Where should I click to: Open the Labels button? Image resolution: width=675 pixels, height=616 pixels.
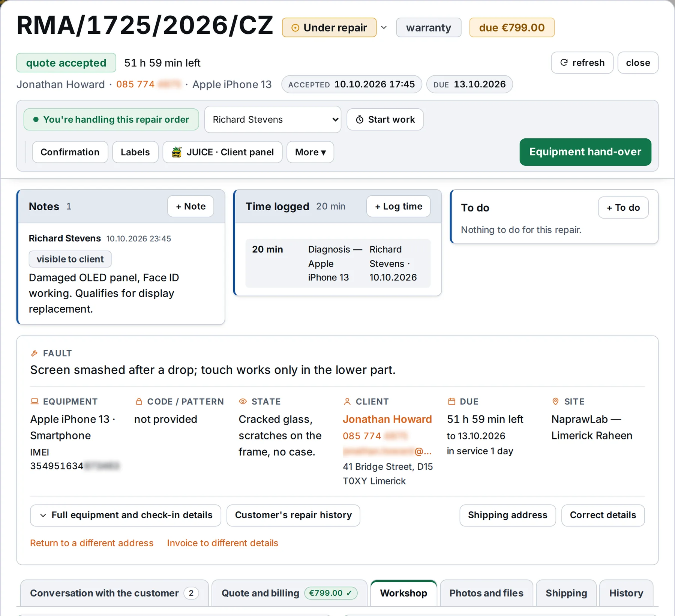135,152
